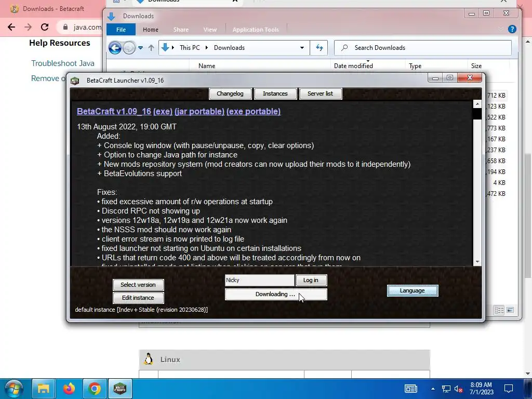This screenshot has width=532, height=399.
Task: Click the Linux penguin icon on Java page
Action: pyautogui.click(x=148, y=359)
